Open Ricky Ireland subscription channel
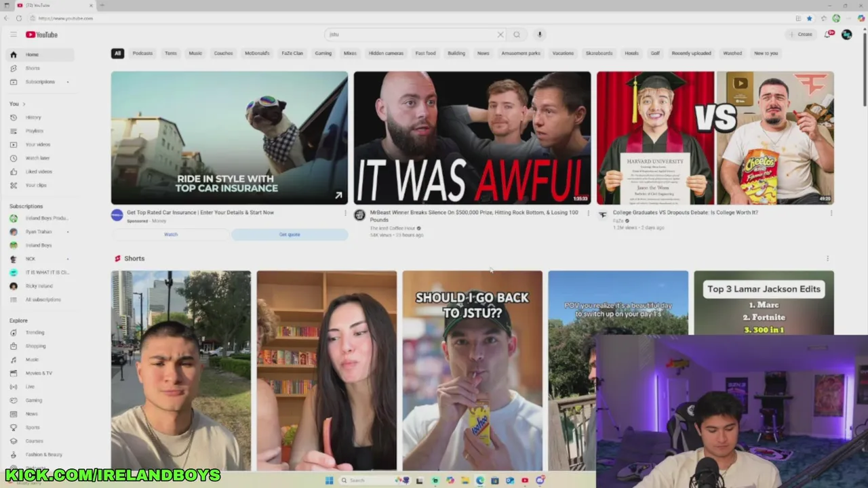868x488 pixels. pos(39,286)
